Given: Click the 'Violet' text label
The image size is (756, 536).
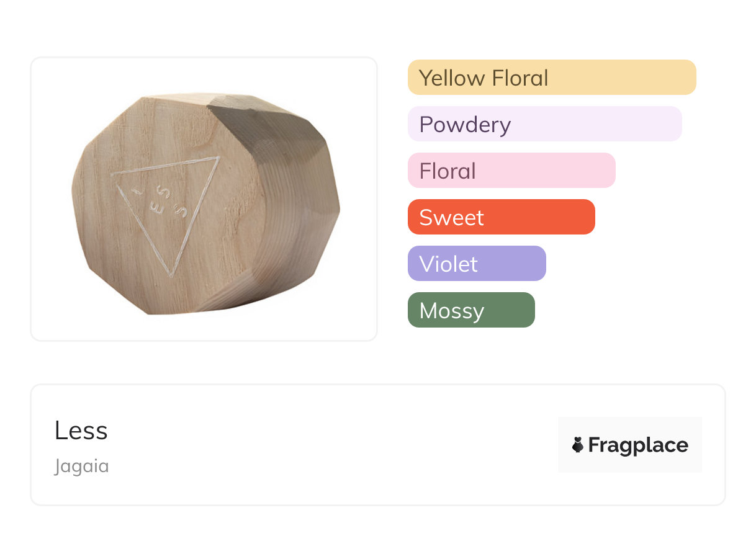Looking at the screenshot, I should pos(448,264).
